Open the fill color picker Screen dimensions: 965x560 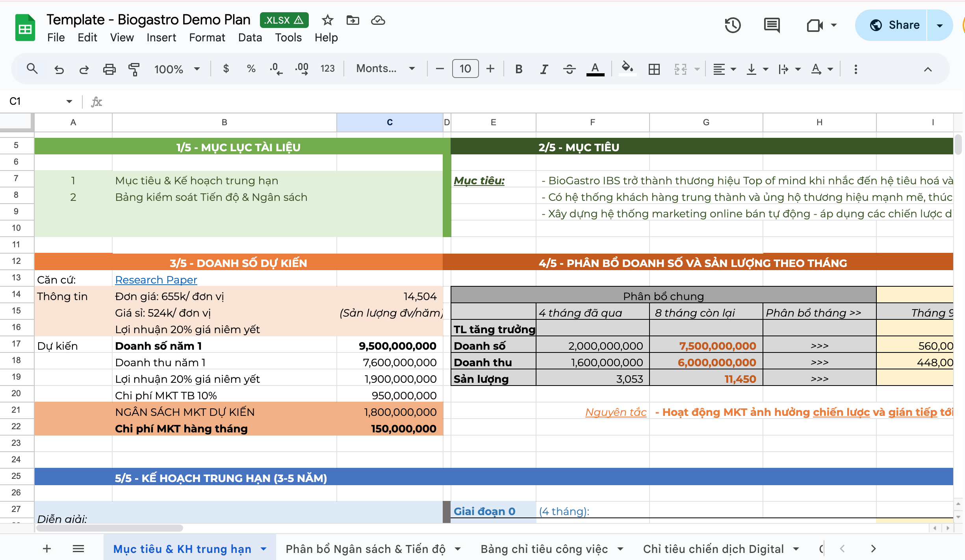coord(627,69)
